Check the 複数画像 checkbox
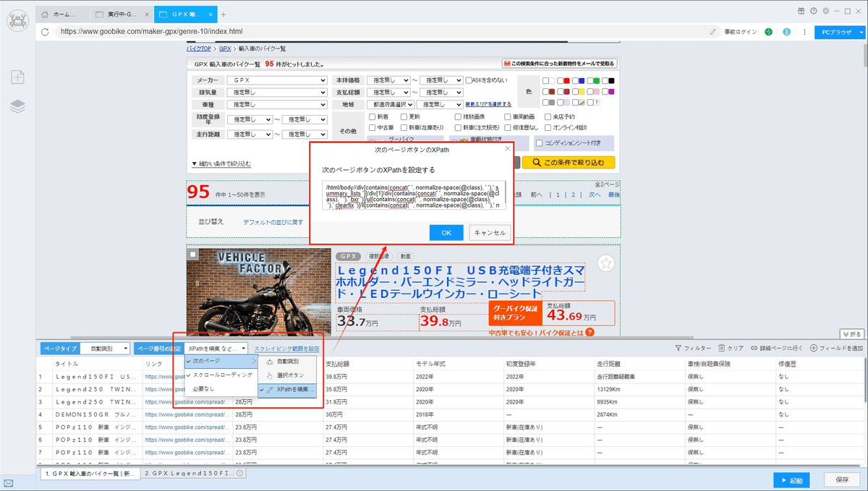This screenshot has width=868, height=491. (x=458, y=116)
